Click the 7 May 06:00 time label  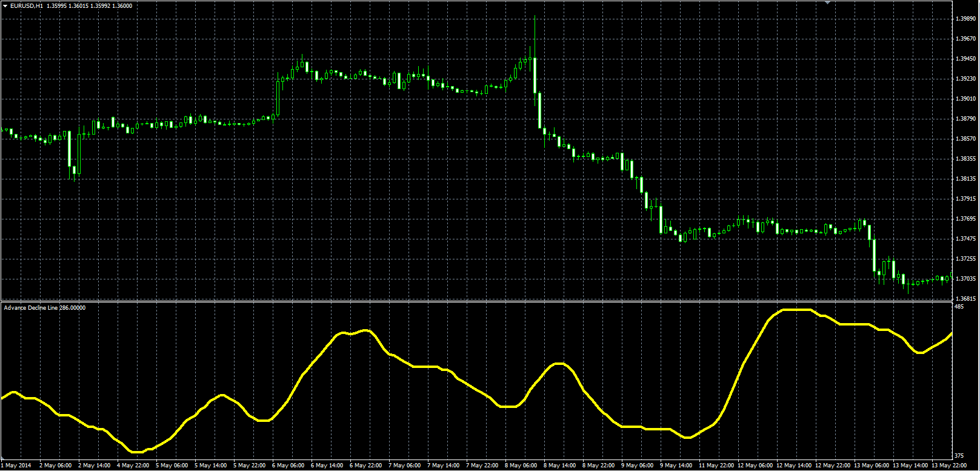pyautogui.click(x=405, y=466)
